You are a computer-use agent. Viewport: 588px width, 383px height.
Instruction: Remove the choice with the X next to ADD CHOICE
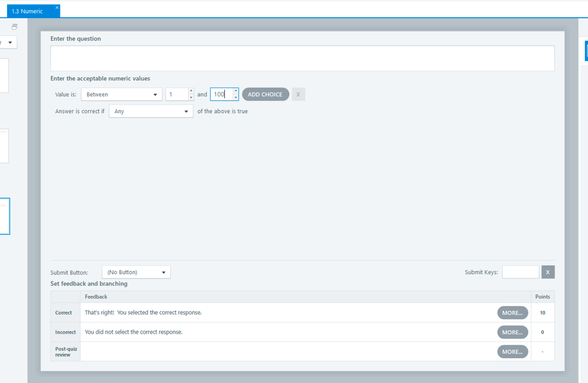[x=298, y=95]
